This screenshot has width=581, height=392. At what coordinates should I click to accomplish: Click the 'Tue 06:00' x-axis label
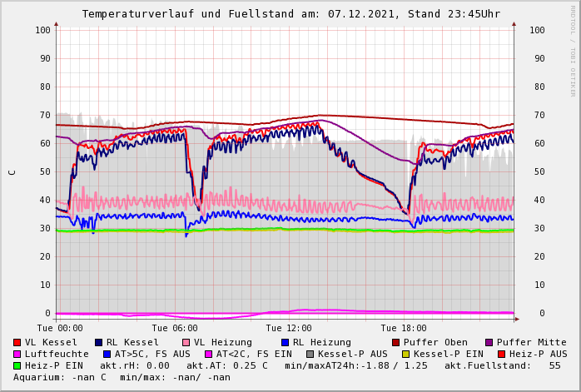[175, 329]
